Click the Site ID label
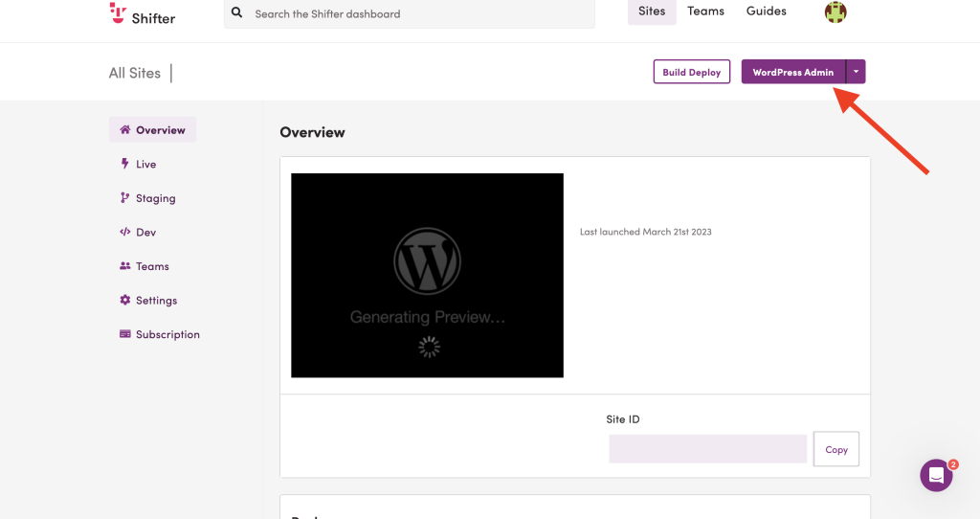This screenshot has width=980, height=519. tap(623, 419)
